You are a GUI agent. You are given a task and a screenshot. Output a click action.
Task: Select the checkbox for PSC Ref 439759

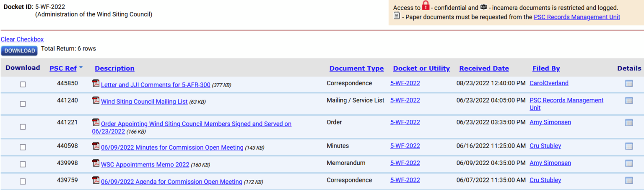click(x=23, y=182)
